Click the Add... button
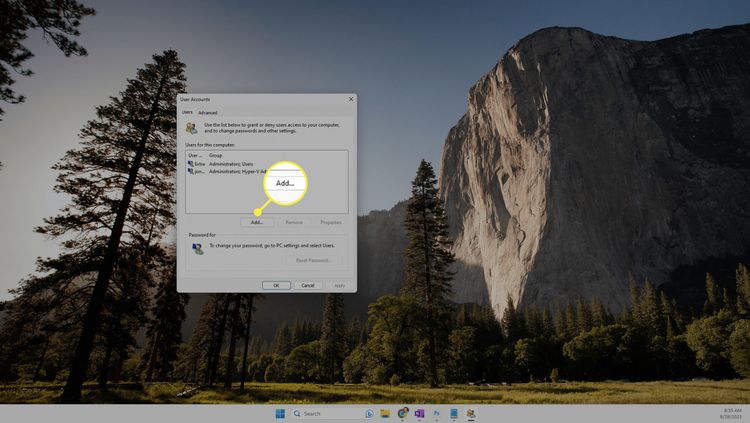The width and height of the screenshot is (750, 423). coord(257,222)
